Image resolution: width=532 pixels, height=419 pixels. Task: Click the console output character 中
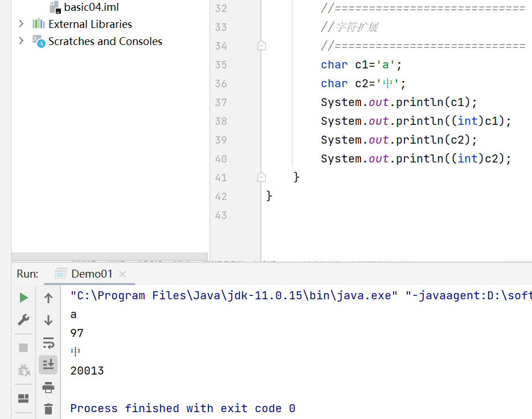tap(75, 352)
